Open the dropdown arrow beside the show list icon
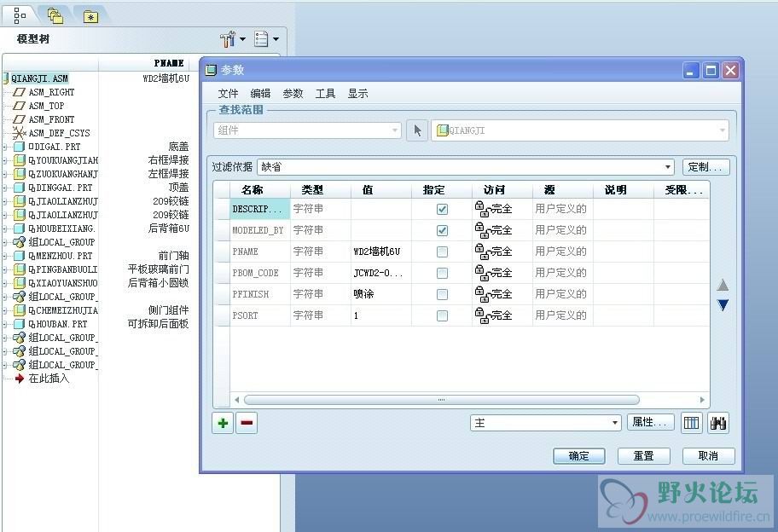 point(276,38)
